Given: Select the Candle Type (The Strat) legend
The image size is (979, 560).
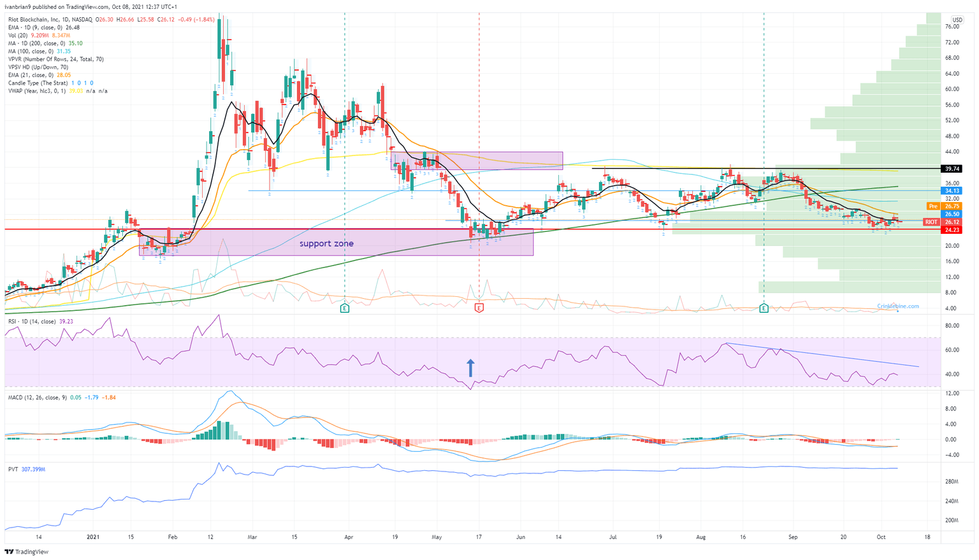Looking at the screenshot, I should 51,83.
